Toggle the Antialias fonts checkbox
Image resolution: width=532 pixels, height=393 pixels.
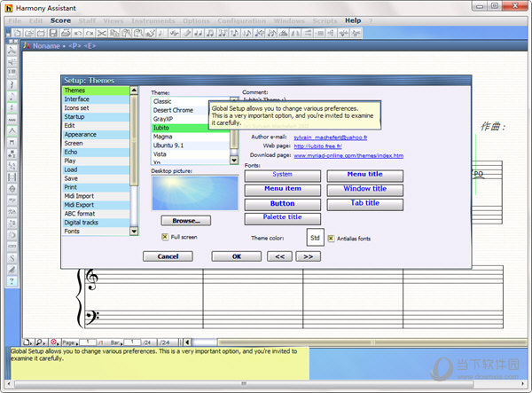tap(331, 239)
